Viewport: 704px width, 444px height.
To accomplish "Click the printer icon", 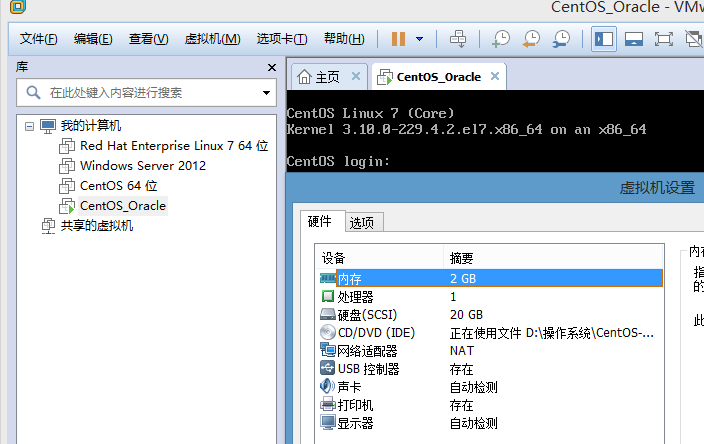I will [328, 404].
